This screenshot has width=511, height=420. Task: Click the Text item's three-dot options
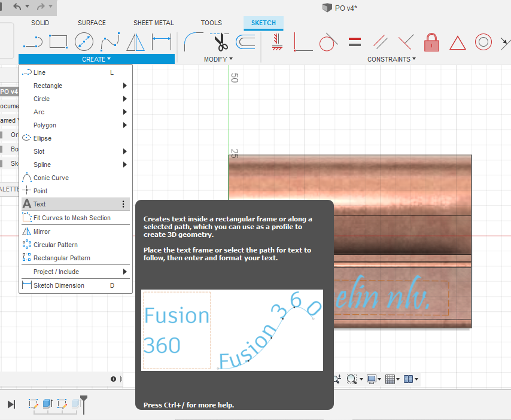point(123,204)
